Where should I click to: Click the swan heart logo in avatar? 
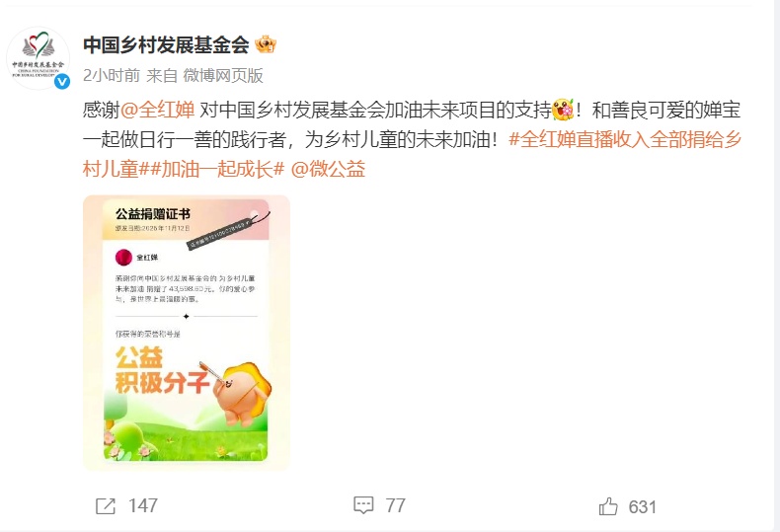38,45
